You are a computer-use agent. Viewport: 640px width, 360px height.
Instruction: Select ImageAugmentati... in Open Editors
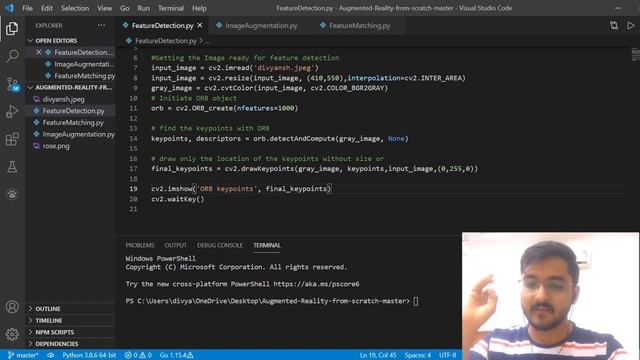point(70,64)
